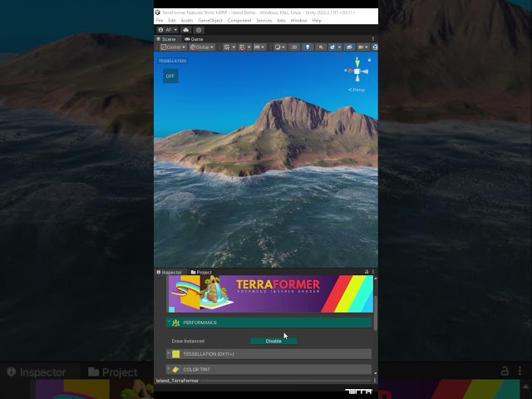The width and height of the screenshot is (532, 399).
Task: Click the Inspector scrollbar down arrow
Action: (x=375, y=373)
